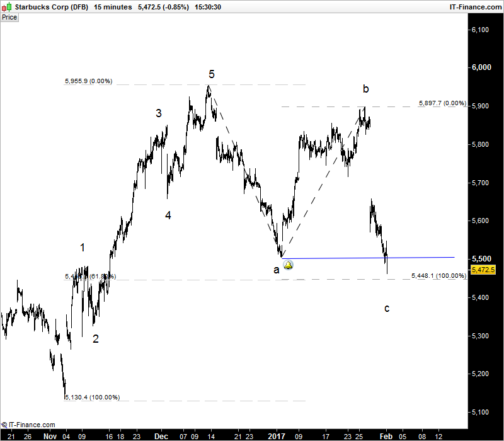Select dashed trendline from wave 5 to a
The width and height of the screenshot is (504, 441).
[x=245, y=171]
